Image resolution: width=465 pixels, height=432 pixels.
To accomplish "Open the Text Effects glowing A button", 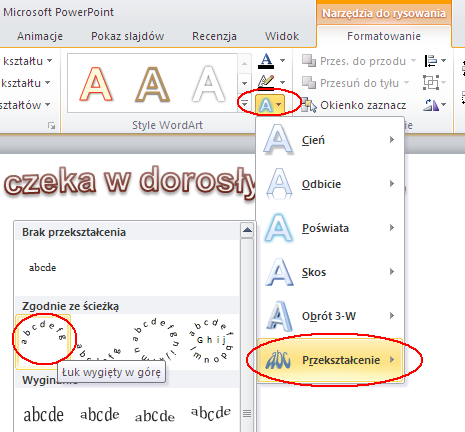I will pyautogui.click(x=270, y=105).
